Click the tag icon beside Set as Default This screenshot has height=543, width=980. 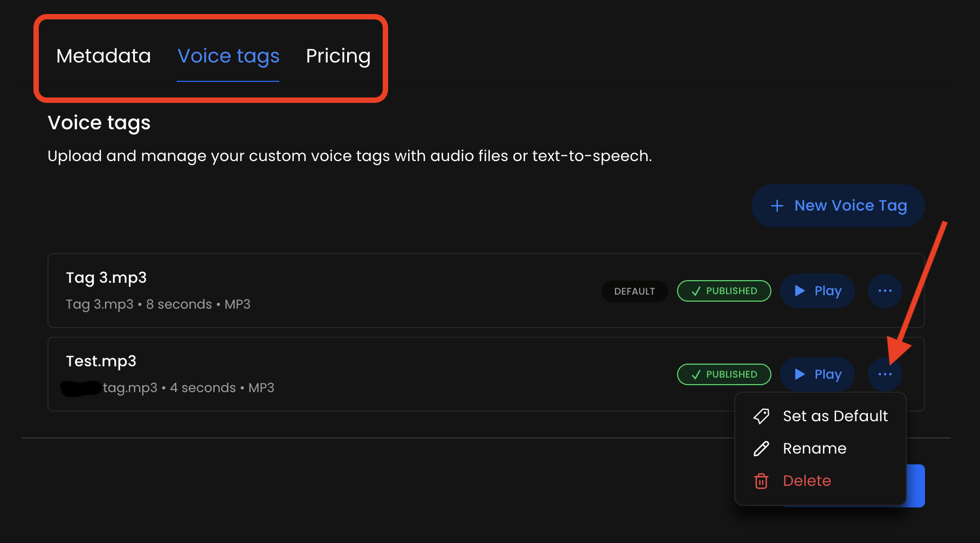pos(761,416)
